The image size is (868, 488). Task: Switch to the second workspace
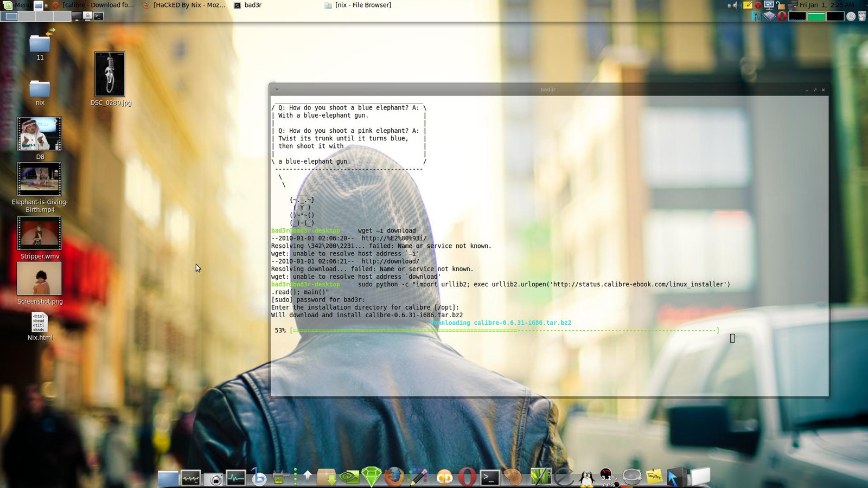pos(28,16)
